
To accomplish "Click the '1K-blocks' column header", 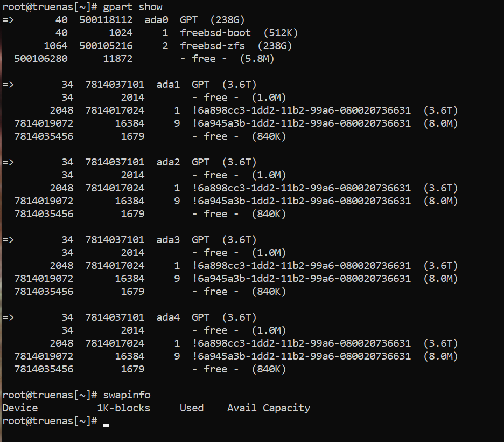I will tap(123, 408).
